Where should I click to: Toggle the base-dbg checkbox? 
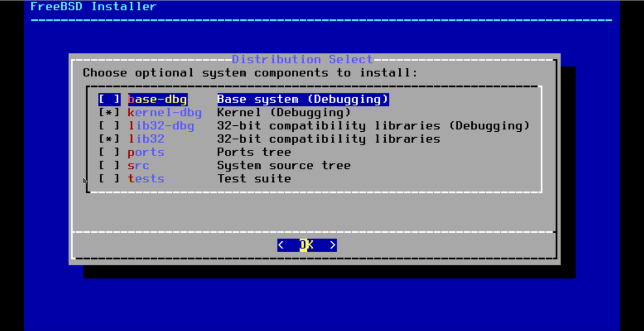(x=109, y=99)
